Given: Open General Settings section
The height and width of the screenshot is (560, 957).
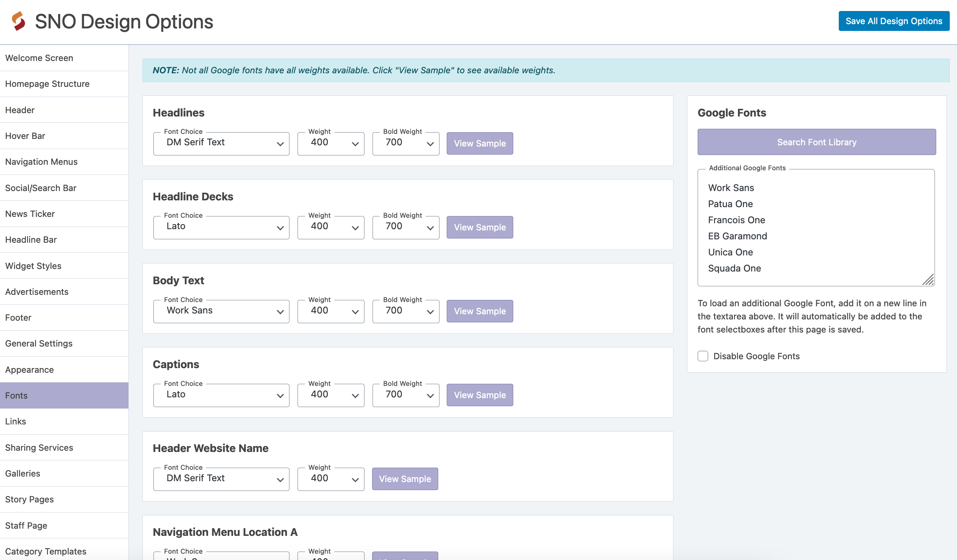Looking at the screenshot, I should tap(64, 344).
